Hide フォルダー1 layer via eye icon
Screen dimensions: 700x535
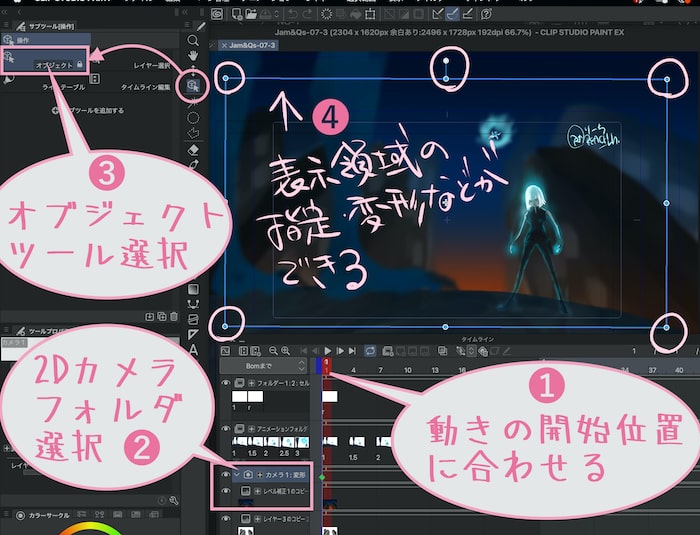pos(225,383)
